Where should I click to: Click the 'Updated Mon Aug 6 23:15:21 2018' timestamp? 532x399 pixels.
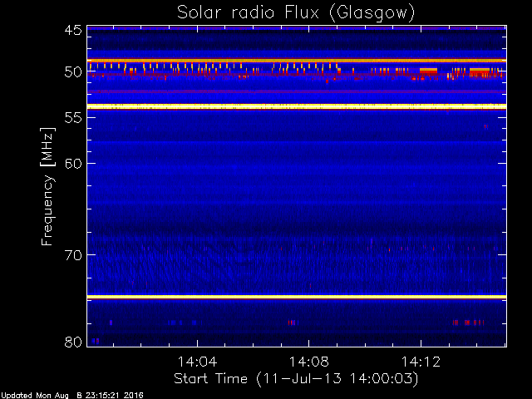tap(72, 396)
